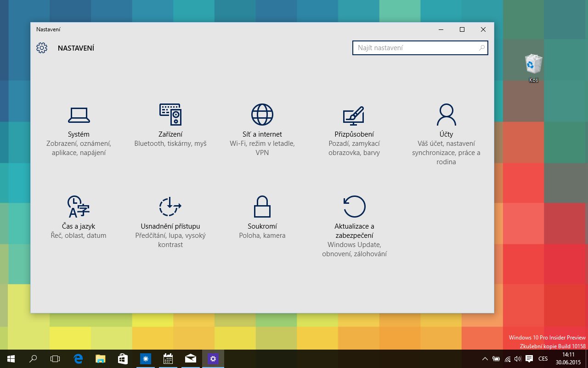Viewport: 588px width, 368px height.
Task: Open Přizpůsobení personalization settings
Action: tap(354, 130)
